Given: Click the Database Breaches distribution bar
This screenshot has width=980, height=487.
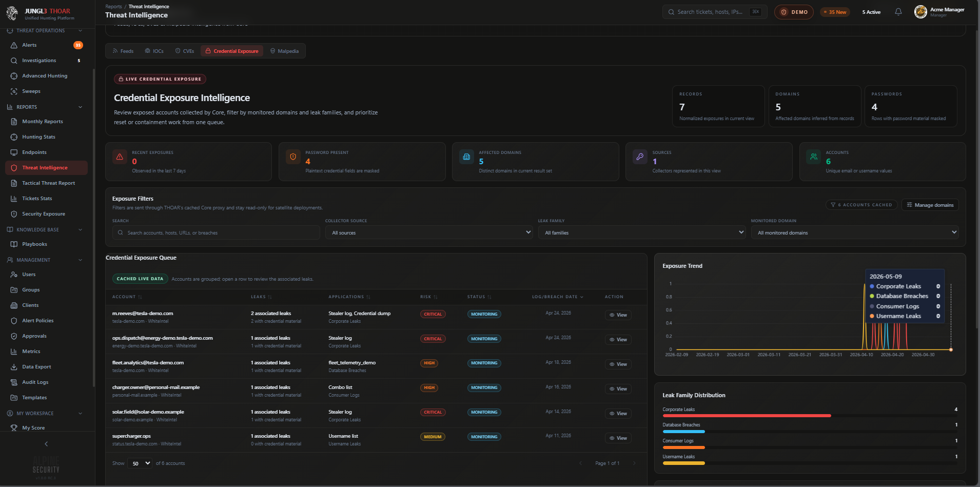Looking at the screenshot, I should click(683, 432).
